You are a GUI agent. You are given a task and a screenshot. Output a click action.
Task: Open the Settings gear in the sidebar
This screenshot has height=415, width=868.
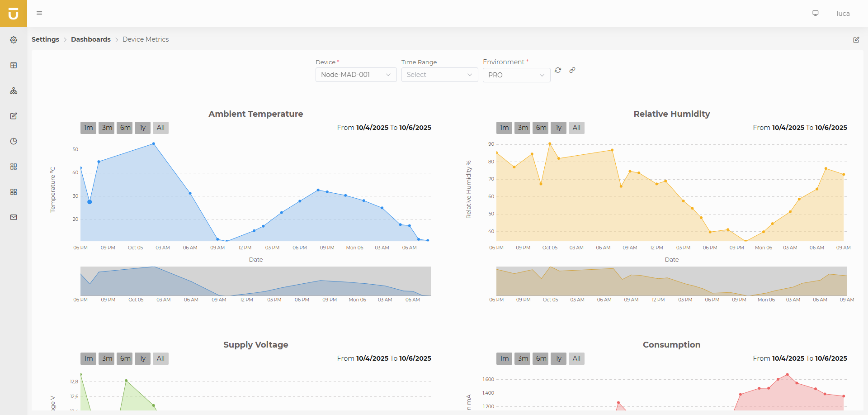[x=14, y=40]
